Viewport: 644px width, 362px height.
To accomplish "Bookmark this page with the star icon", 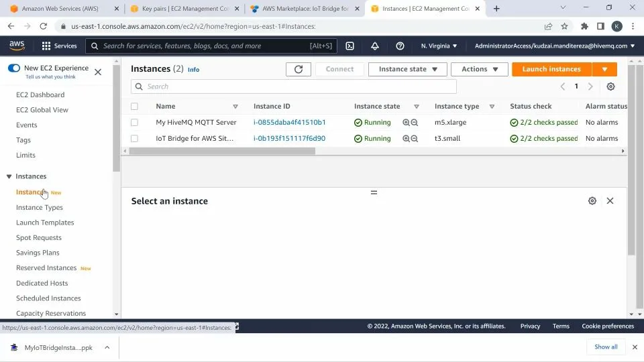I will pyautogui.click(x=564, y=26).
